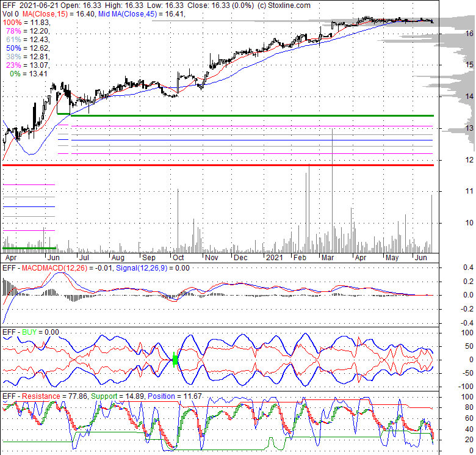The height and width of the screenshot is (455, 476).
Task: Click the '38% = 12.81' Fibonacci level label
Action: click(x=27, y=57)
